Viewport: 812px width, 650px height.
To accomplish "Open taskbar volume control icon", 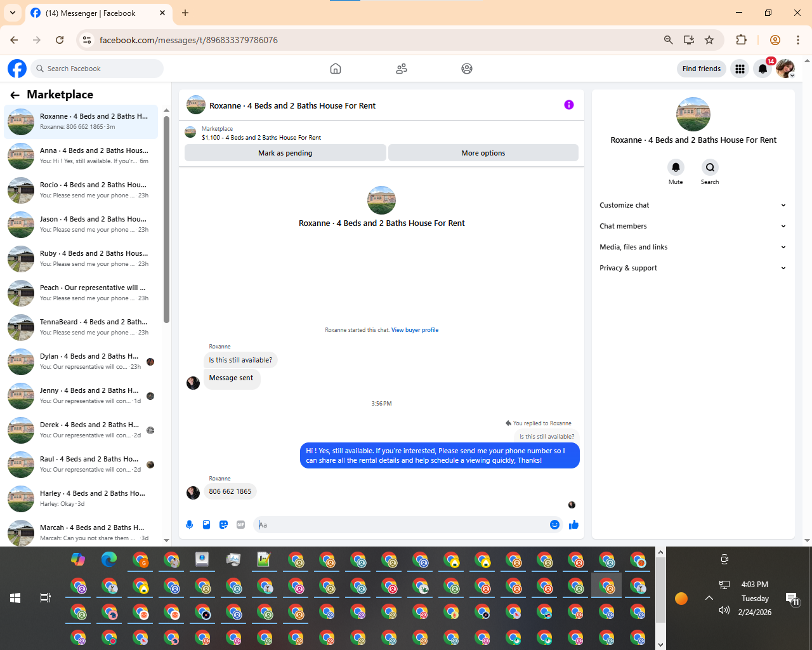I will [x=724, y=610].
